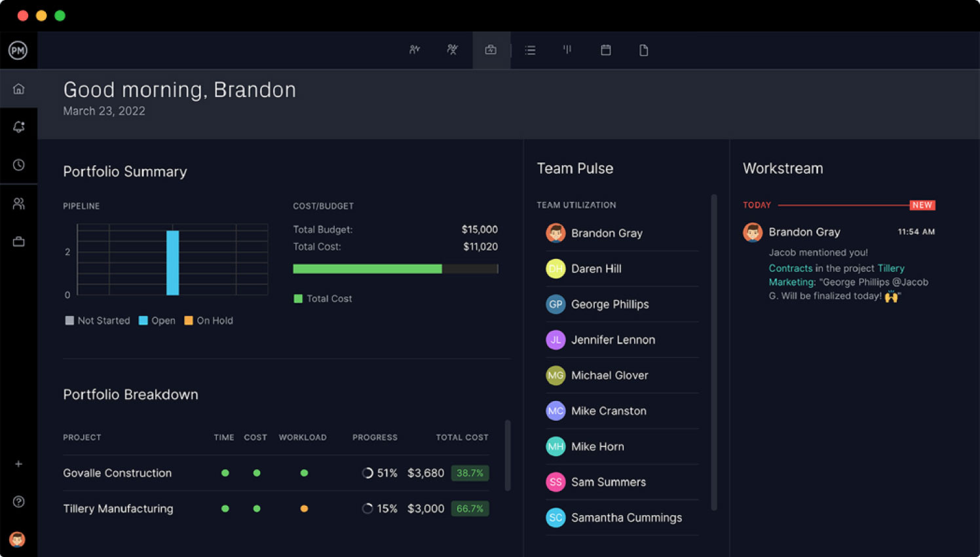Toggle the 'Open' legend item under the pipeline chart

click(157, 320)
